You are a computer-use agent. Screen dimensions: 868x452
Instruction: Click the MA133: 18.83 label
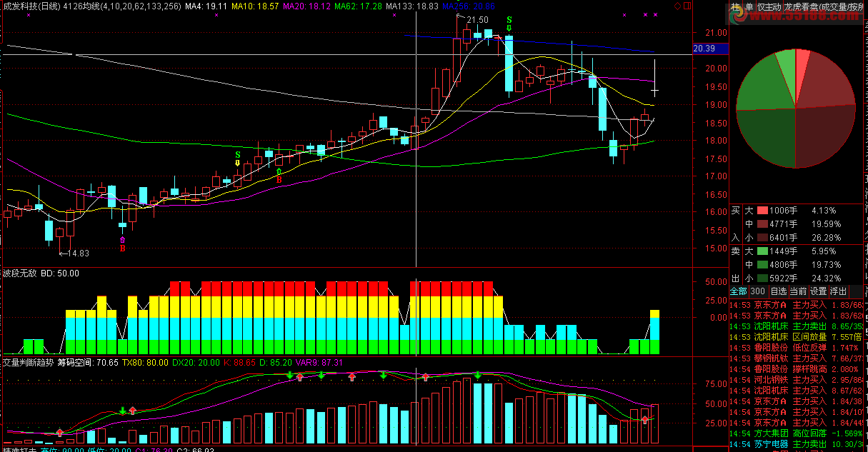coord(412,6)
